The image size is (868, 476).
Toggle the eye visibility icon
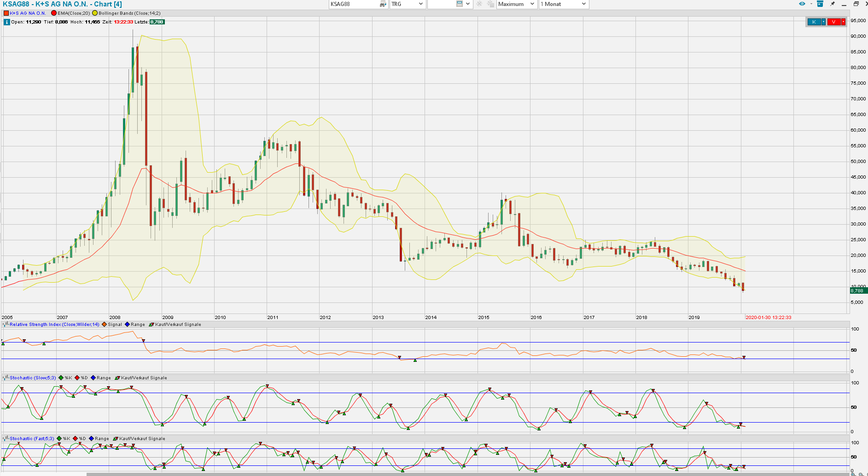(x=802, y=4)
